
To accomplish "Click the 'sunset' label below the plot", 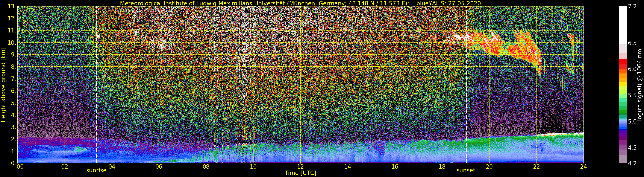I will click(466, 171).
